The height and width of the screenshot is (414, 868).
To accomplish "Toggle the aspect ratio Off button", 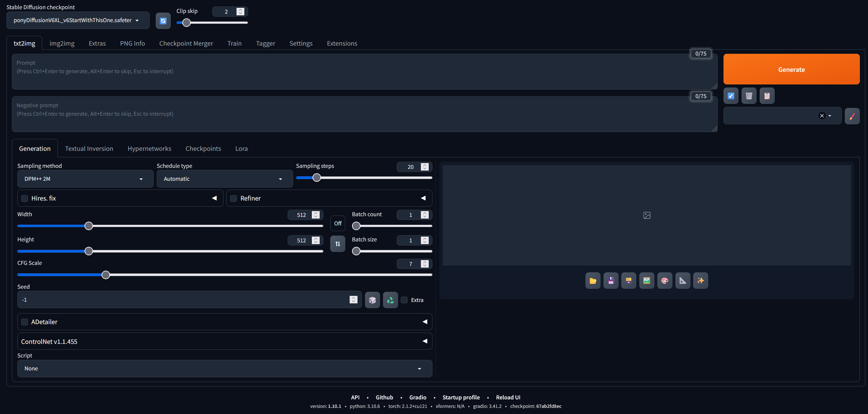I will pyautogui.click(x=337, y=223).
